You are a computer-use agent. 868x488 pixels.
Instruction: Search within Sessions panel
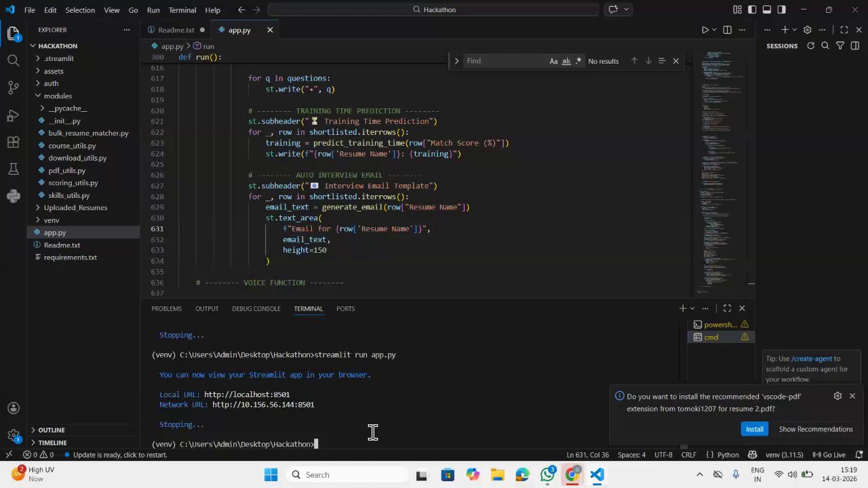click(x=825, y=46)
